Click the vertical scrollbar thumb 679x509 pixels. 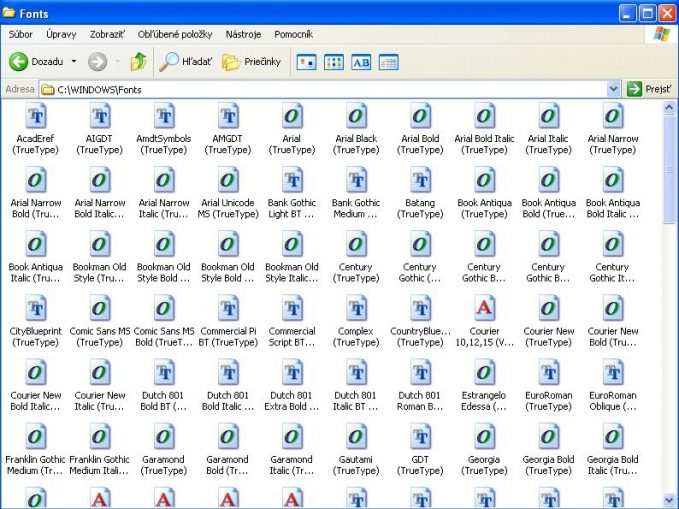669,170
